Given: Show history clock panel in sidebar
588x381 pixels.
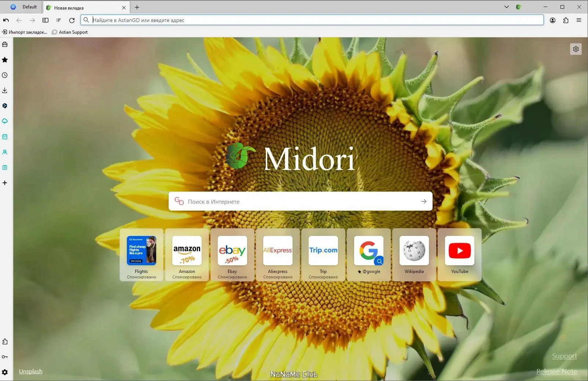Looking at the screenshot, I should click(5, 75).
